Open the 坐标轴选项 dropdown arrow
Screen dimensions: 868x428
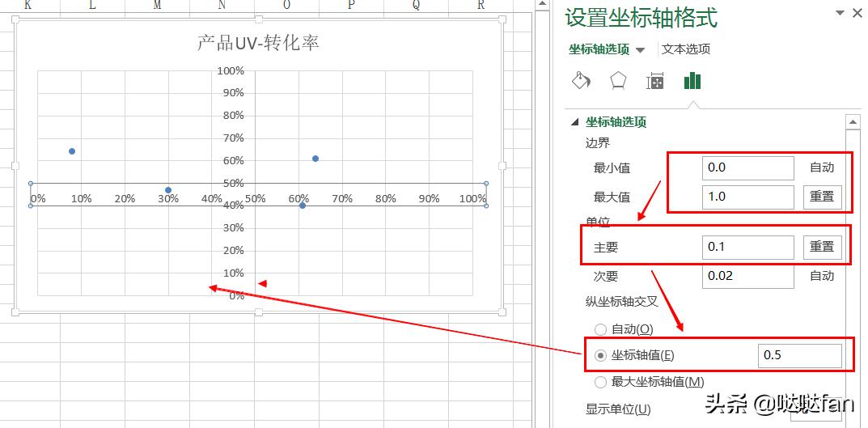click(x=641, y=50)
